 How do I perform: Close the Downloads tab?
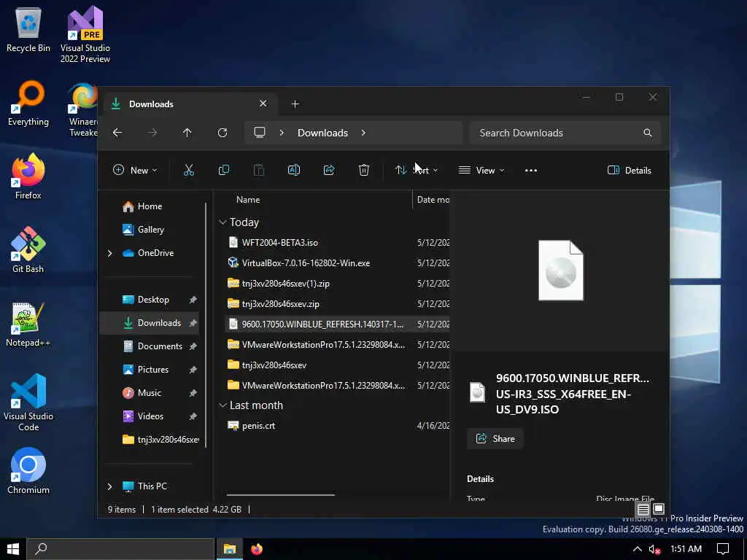pyautogui.click(x=263, y=104)
